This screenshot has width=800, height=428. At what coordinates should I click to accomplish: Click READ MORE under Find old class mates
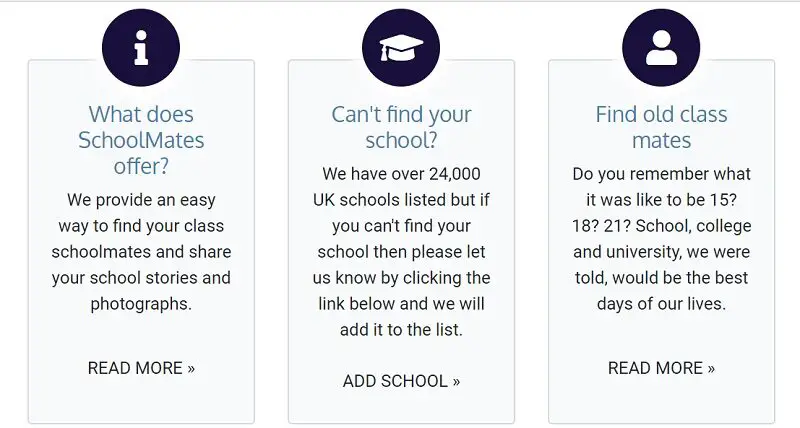[x=662, y=368]
